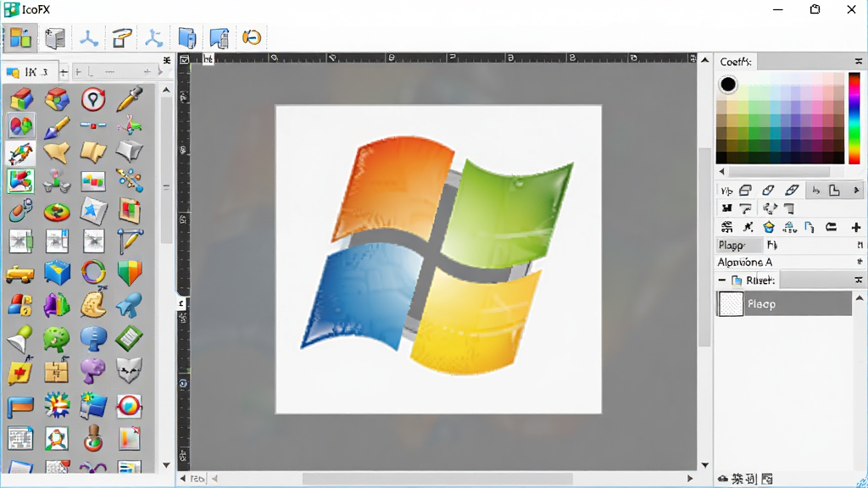Click the tool palette scroll down arrow
Viewport: 868px width, 488px height.
coord(166,465)
